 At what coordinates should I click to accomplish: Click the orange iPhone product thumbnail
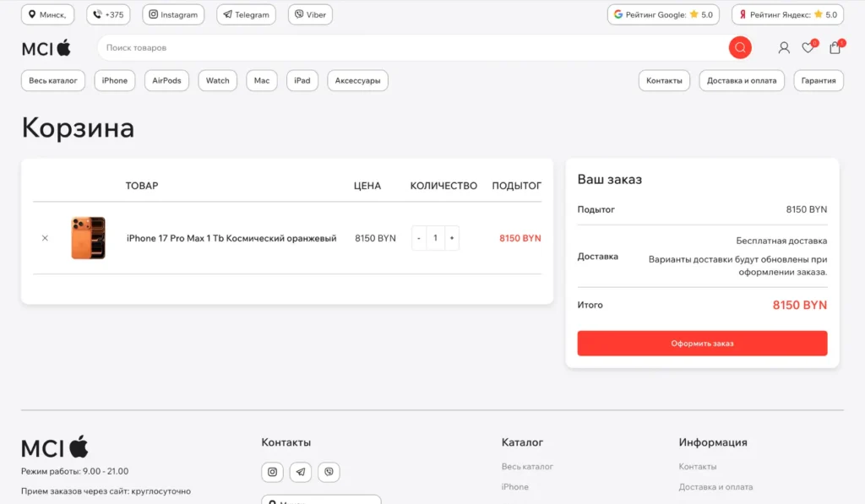point(88,238)
